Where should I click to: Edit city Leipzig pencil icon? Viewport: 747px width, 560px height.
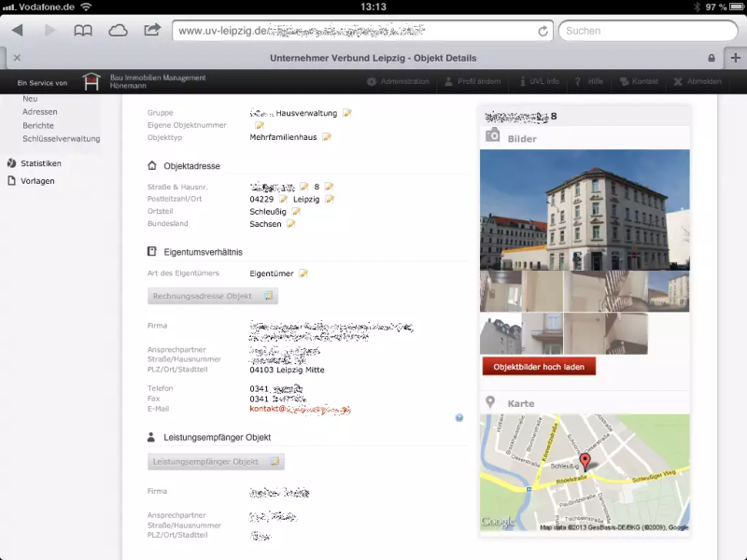coord(330,199)
